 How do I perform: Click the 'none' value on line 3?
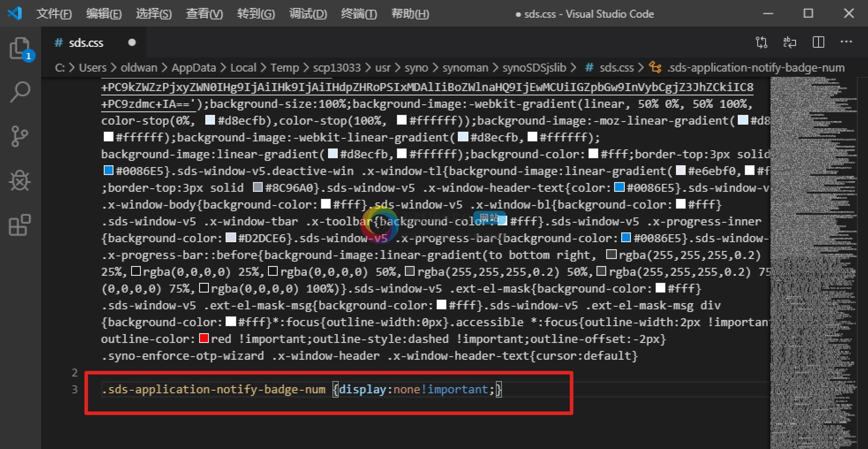tap(407, 389)
